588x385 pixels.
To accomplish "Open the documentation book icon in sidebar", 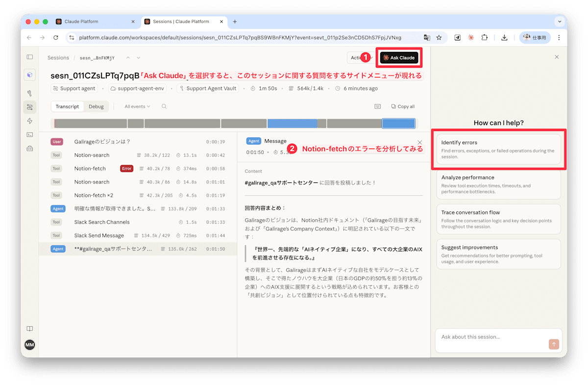I will (30, 329).
